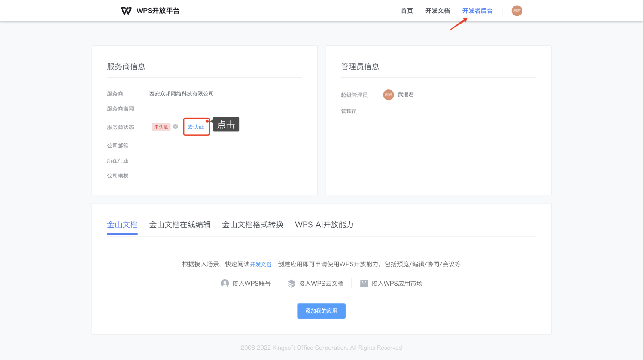Click the WPS app market bag icon
The height and width of the screenshot is (360, 644).
pyautogui.click(x=364, y=284)
